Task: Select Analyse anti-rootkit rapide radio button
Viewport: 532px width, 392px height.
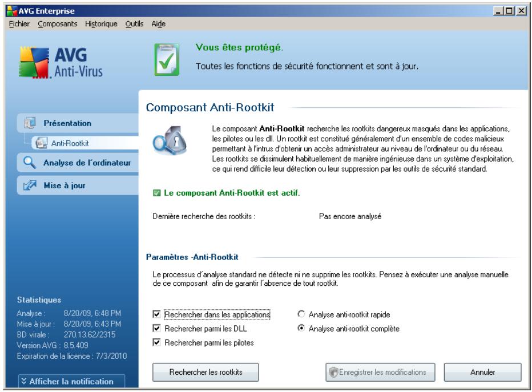Action: pyautogui.click(x=301, y=314)
